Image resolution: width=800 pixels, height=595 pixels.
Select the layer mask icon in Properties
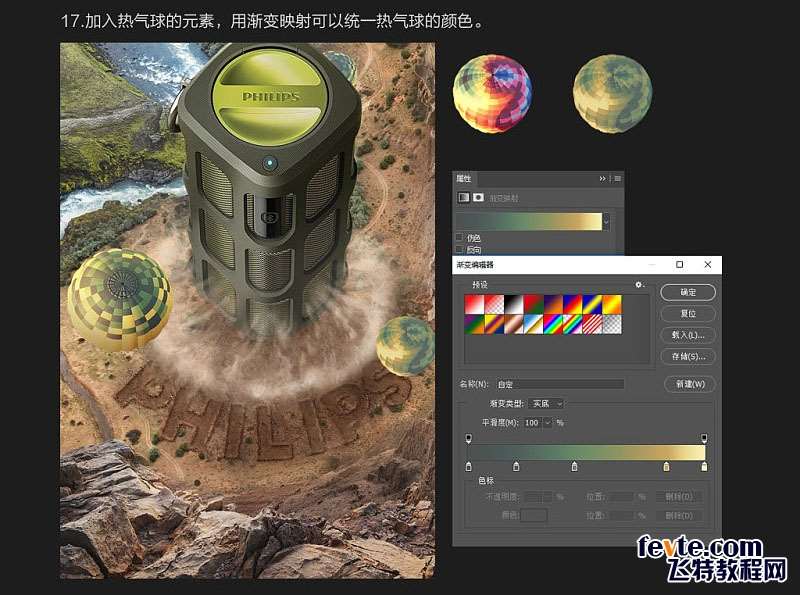click(x=478, y=197)
